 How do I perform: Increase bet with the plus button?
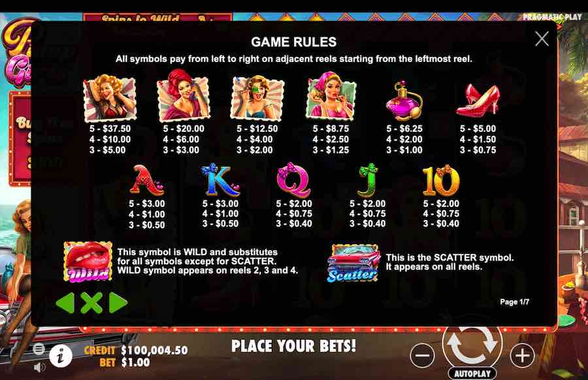(523, 356)
